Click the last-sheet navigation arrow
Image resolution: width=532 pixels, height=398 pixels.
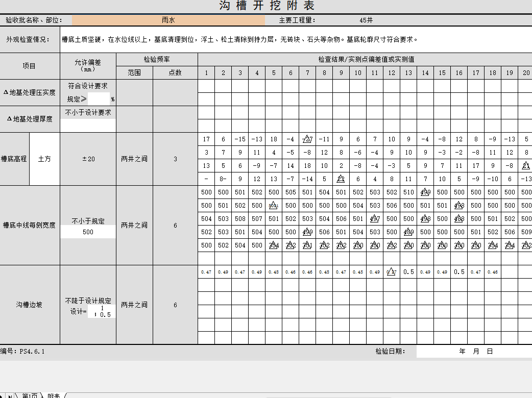coord(10,395)
